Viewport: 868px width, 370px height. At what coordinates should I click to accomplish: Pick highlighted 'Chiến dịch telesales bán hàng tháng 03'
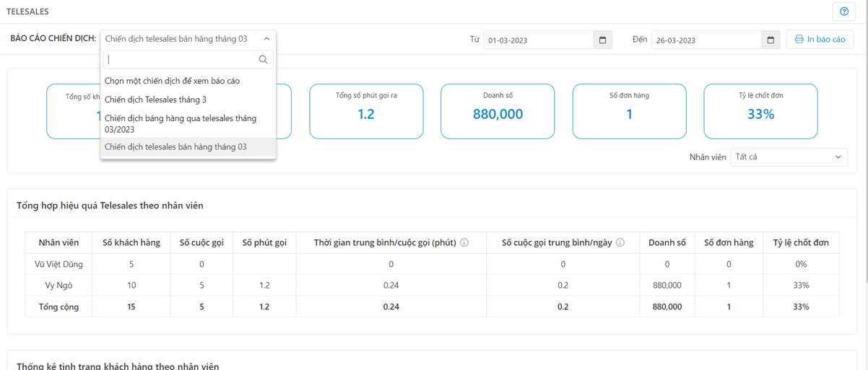pos(175,146)
